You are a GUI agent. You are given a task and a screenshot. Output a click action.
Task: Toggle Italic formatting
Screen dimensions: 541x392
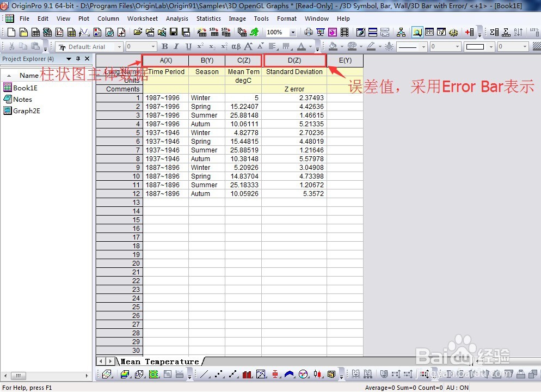tap(176, 46)
